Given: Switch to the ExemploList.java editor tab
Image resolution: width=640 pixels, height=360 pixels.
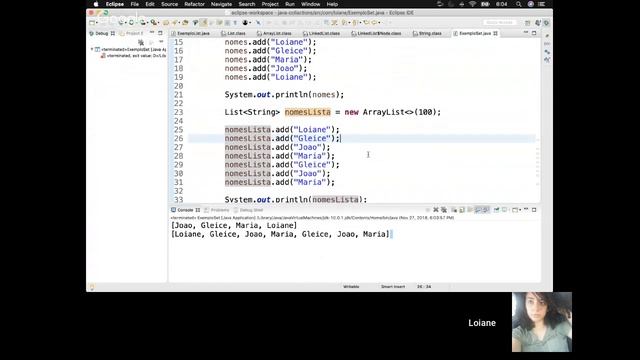Looking at the screenshot, I should pos(193,33).
